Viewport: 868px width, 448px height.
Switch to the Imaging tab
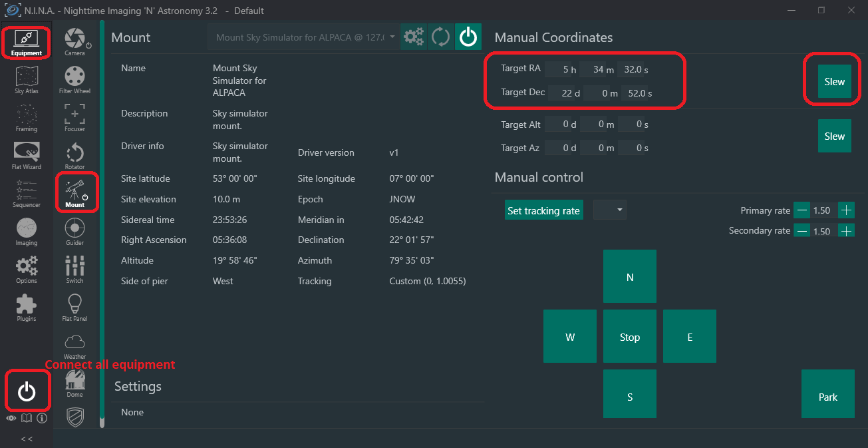click(x=27, y=232)
